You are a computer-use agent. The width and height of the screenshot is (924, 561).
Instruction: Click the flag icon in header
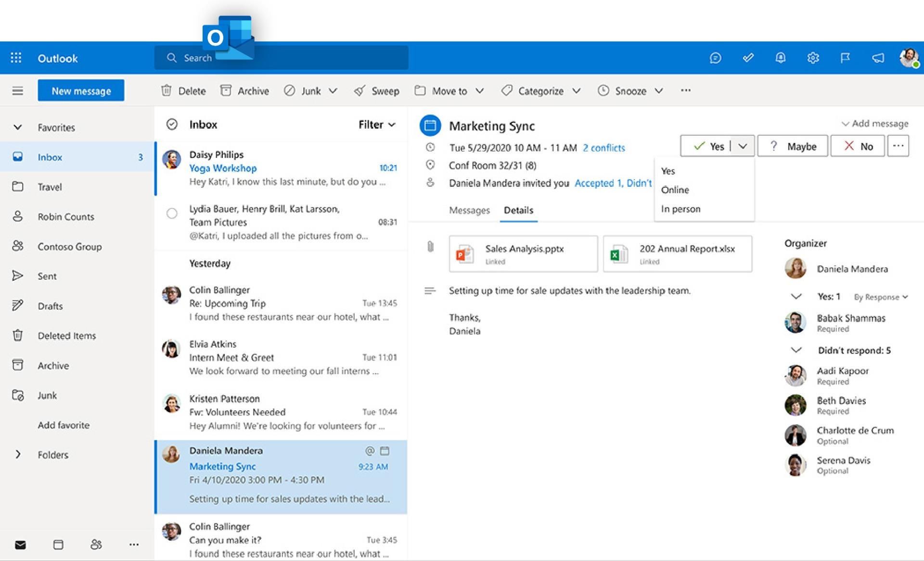point(845,58)
